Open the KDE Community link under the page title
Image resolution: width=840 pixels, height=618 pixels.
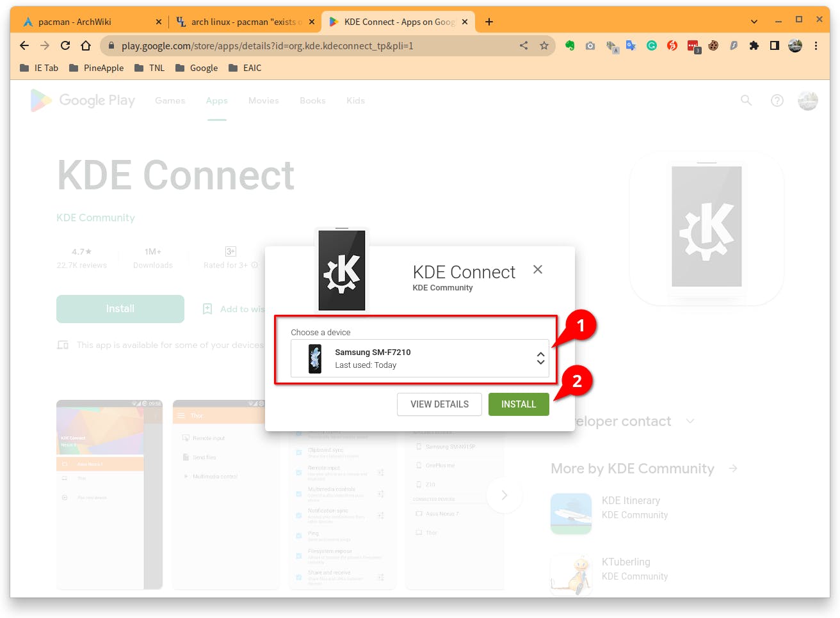[x=95, y=218]
